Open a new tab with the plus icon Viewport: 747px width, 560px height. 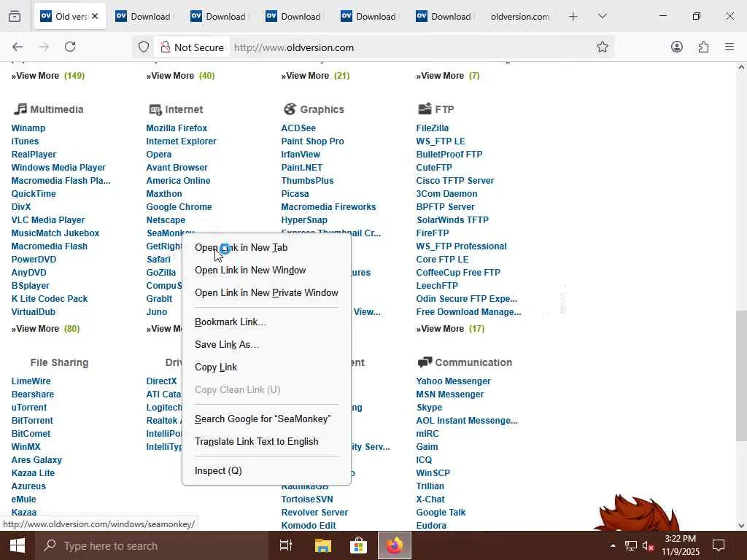click(573, 17)
